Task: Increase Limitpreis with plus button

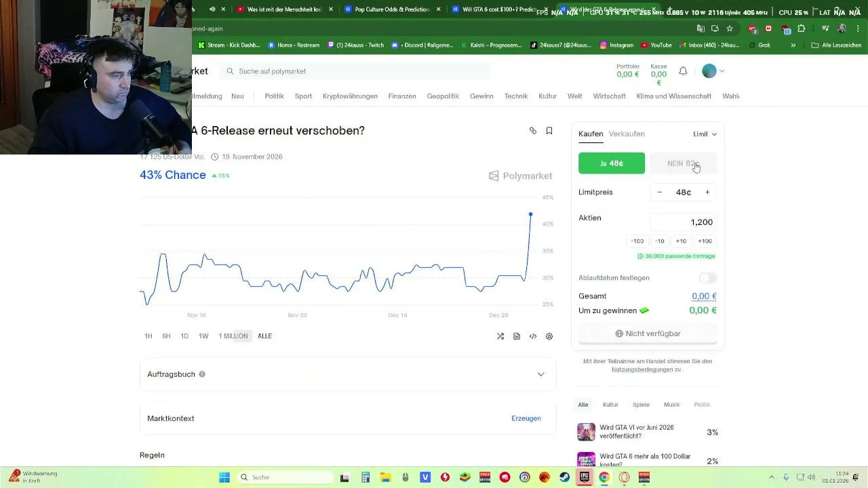Action: pos(707,192)
